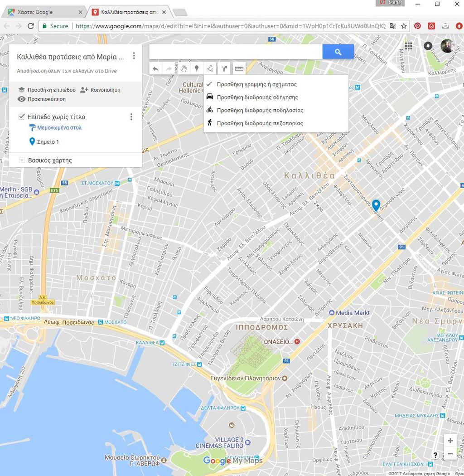Click the blue marker pin on the map

[376, 205]
